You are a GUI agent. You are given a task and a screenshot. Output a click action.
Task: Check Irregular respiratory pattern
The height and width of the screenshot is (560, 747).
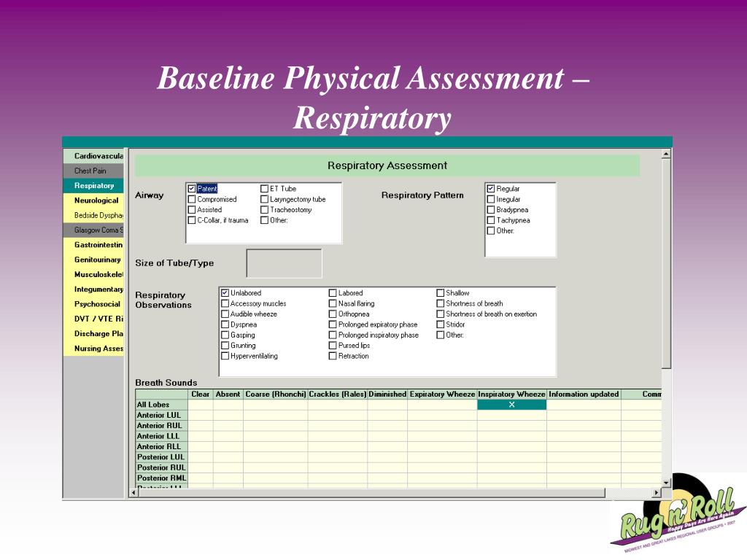click(491, 199)
